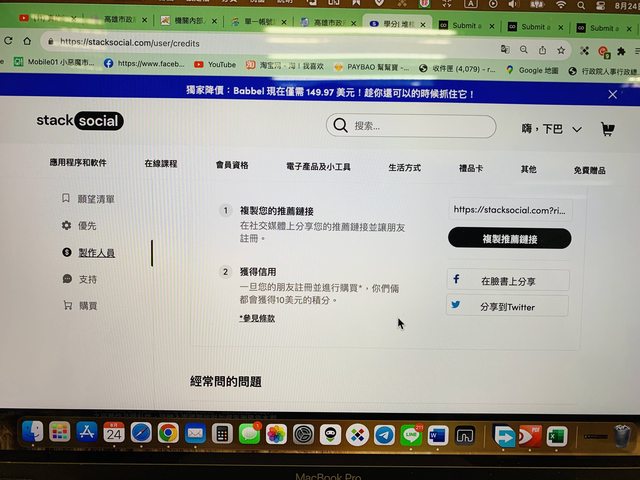The image size is (640, 480).
Task: Click the referral URL text field
Action: click(509, 210)
